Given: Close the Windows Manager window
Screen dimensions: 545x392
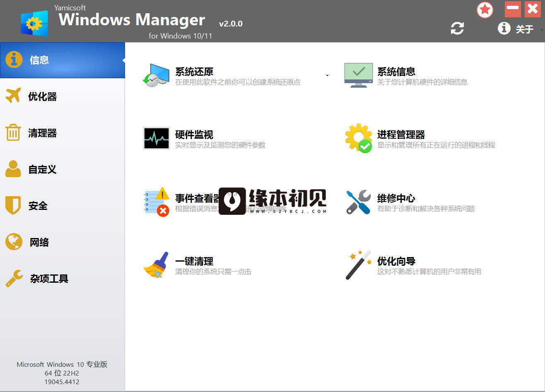Looking at the screenshot, I should pos(533,9).
